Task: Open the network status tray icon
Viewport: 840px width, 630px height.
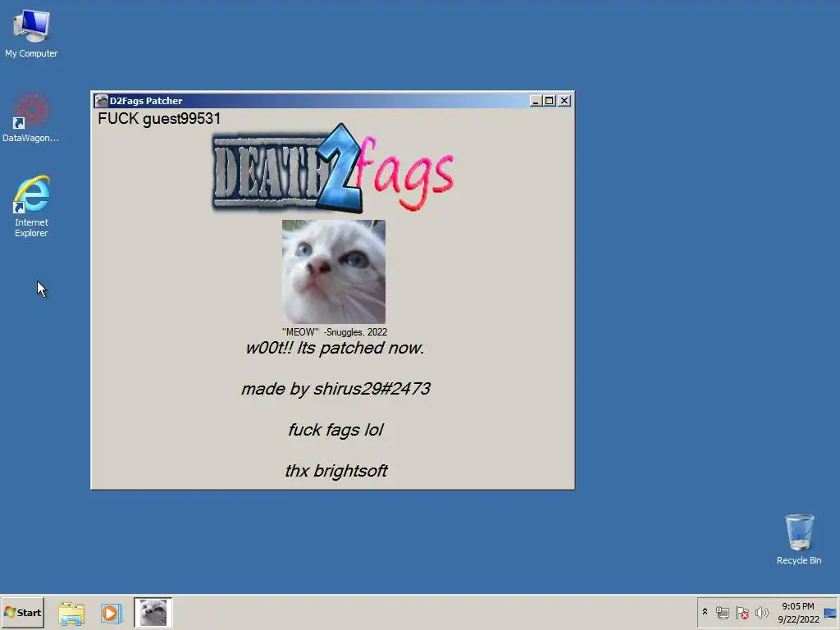Action: pyautogui.click(x=722, y=612)
